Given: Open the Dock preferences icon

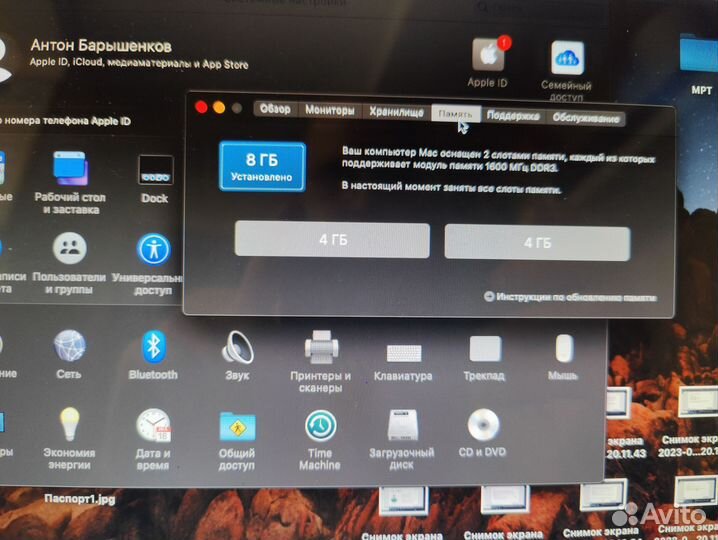Looking at the screenshot, I should pyautogui.click(x=155, y=169).
